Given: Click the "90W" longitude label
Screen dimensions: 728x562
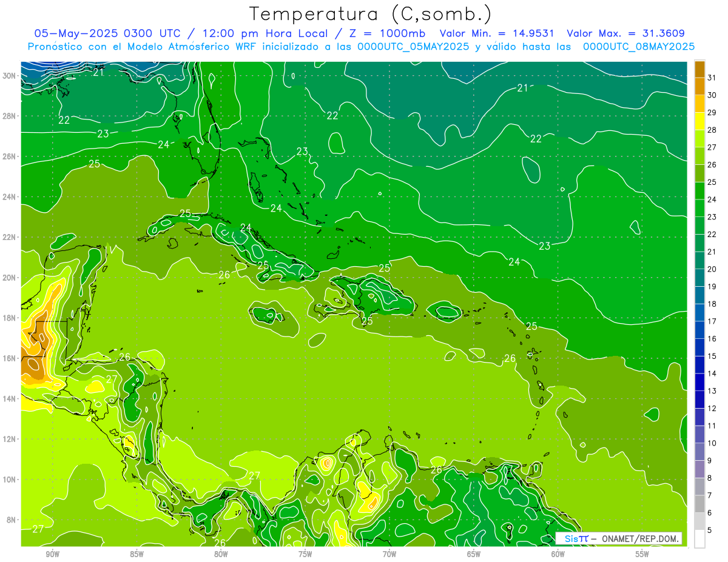Looking at the screenshot, I should tap(52, 554).
